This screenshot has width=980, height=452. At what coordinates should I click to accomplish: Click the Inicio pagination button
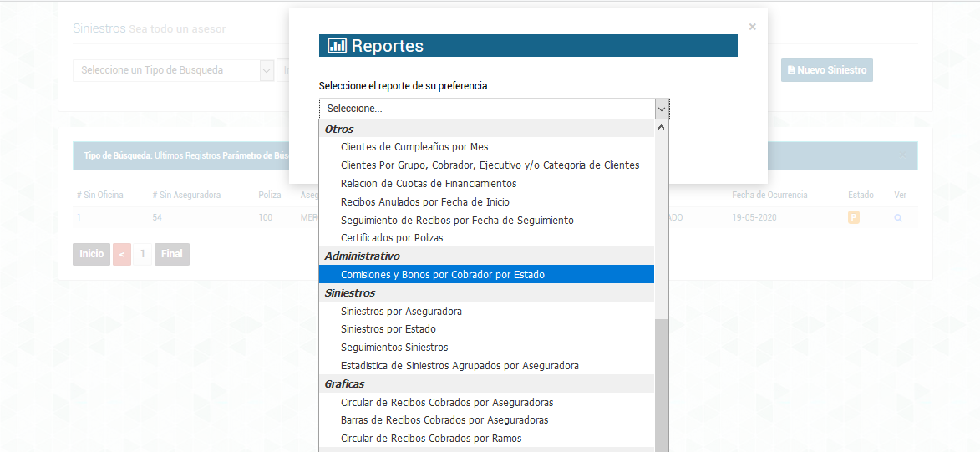[x=91, y=254]
